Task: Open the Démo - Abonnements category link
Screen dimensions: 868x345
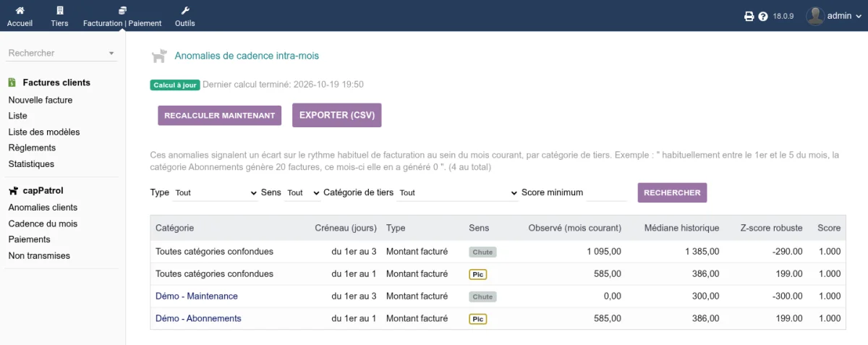Action: (198, 318)
